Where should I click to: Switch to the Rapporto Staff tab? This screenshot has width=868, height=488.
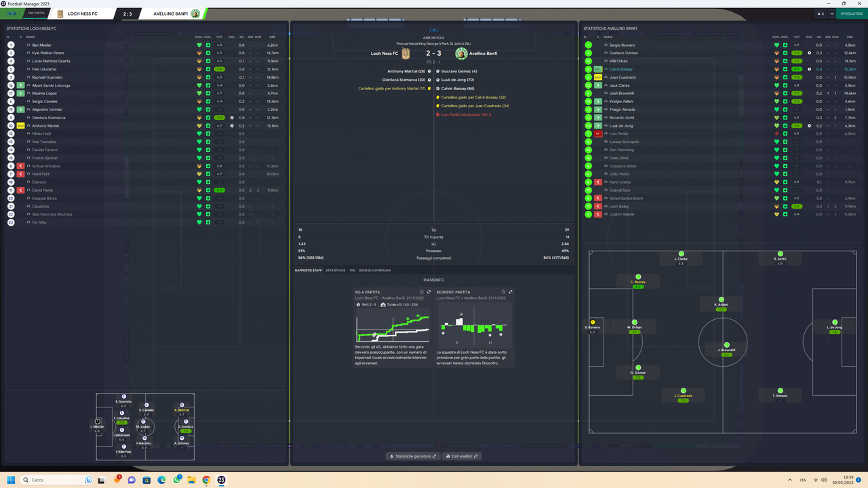pyautogui.click(x=309, y=270)
